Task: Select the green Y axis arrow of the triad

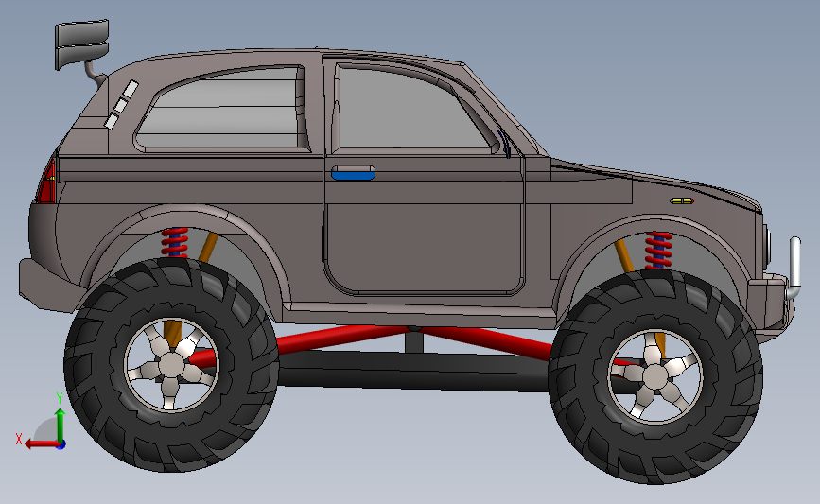Action: click(x=61, y=425)
